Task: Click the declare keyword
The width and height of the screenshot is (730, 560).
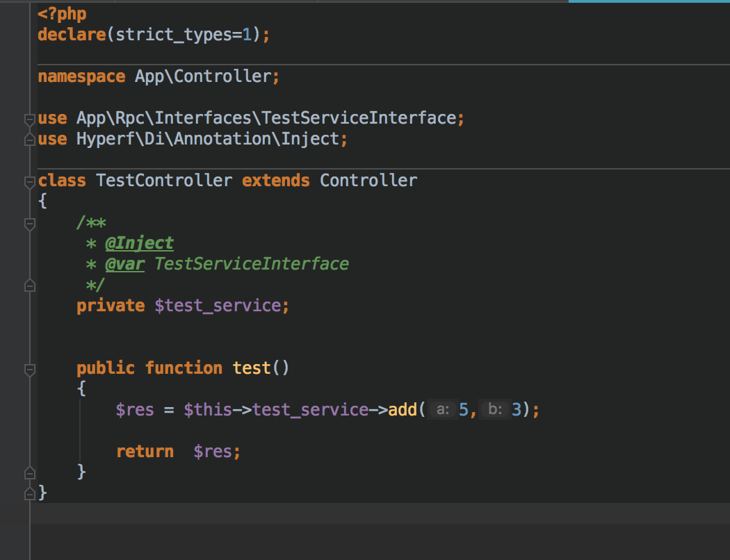Action: 72,35
